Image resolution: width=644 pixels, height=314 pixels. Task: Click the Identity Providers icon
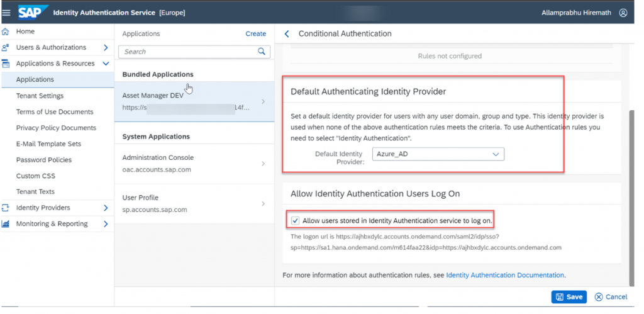(6, 208)
